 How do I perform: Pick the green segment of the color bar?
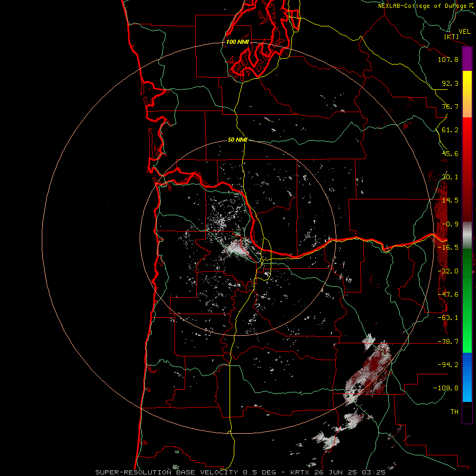point(467,300)
